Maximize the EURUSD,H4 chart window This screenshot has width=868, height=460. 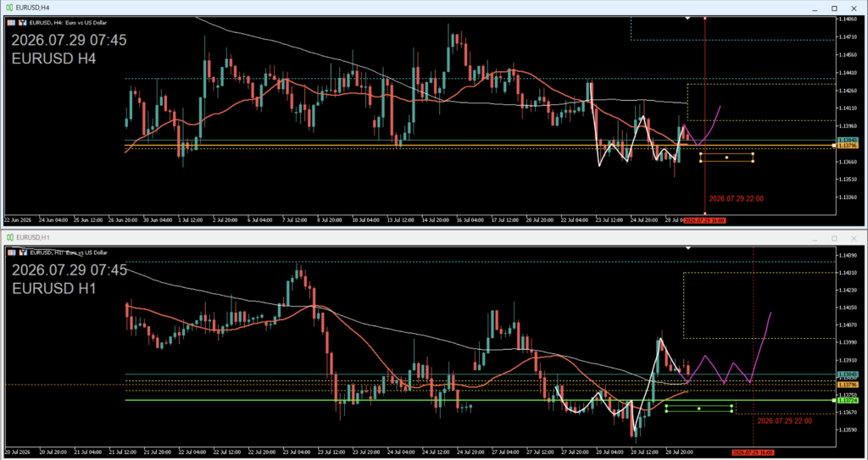point(834,8)
